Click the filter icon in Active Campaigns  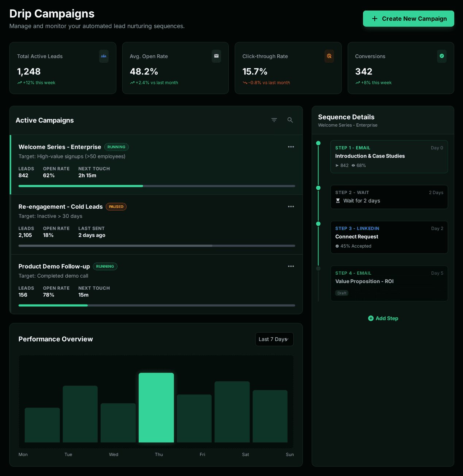click(274, 120)
